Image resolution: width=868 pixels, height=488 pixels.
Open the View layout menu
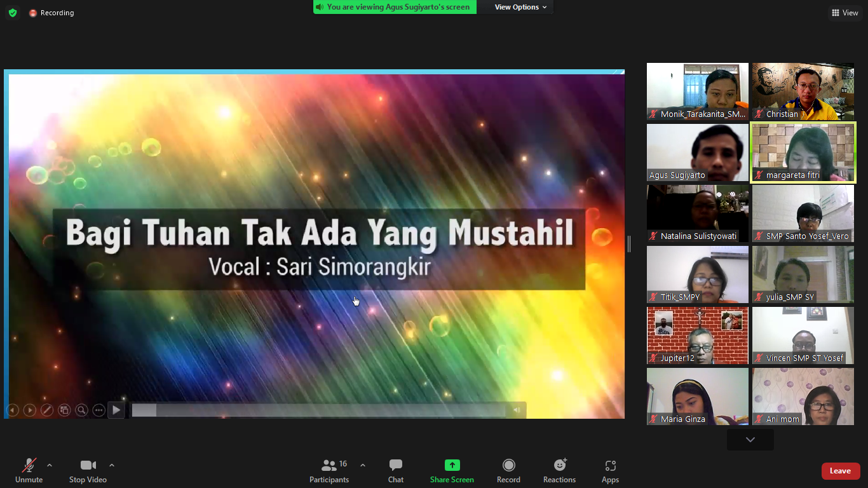point(844,13)
